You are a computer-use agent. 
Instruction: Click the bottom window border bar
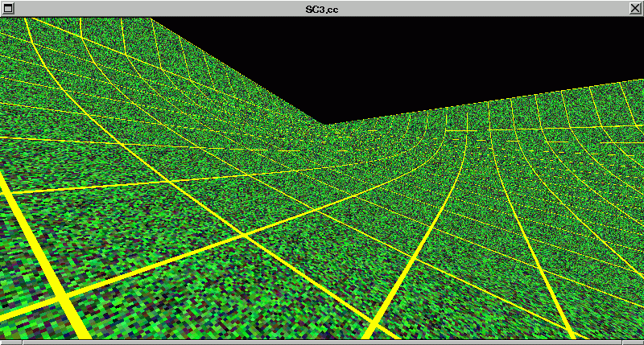(x=322, y=342)
